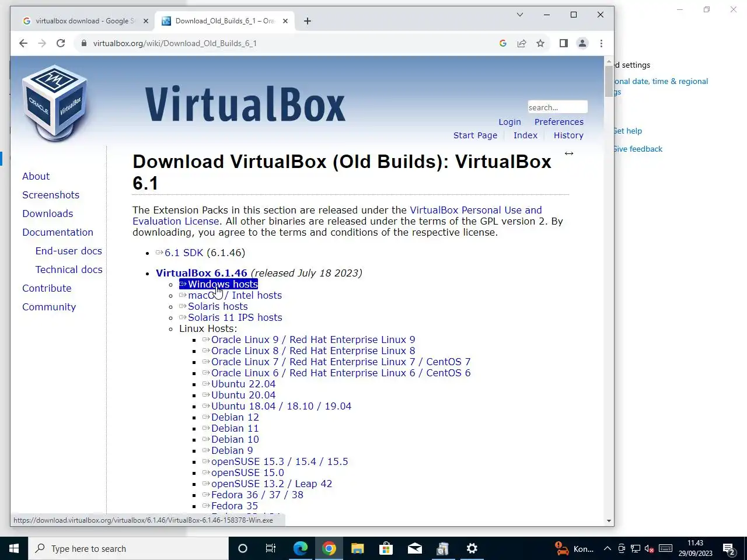Open the Chrome profile menu
747x560 pixels.
point(582,43)
